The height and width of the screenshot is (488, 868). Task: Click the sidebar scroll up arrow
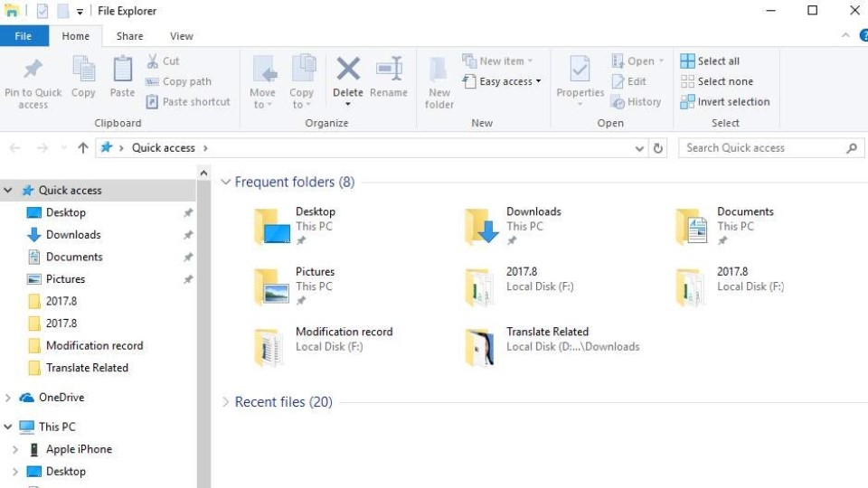pyautogui.click(x=203, y=174)
